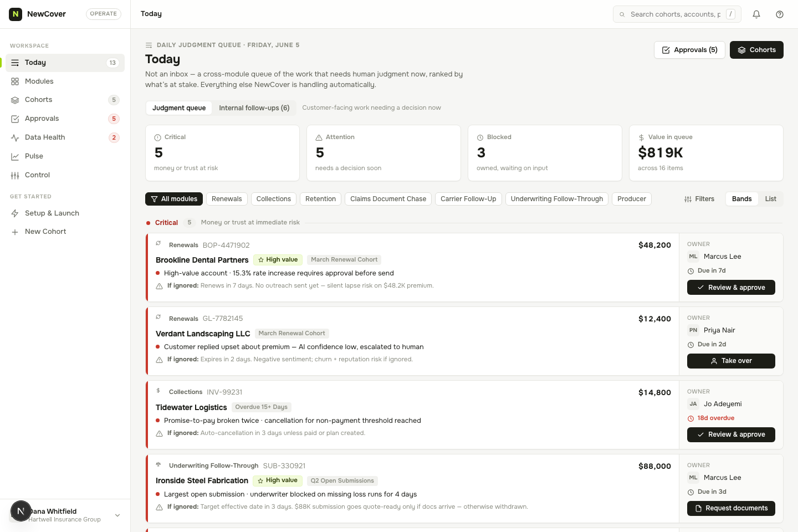Click the warning triangle on Attention card
Screen dimensions: 798x532
(x=319, y=137)
